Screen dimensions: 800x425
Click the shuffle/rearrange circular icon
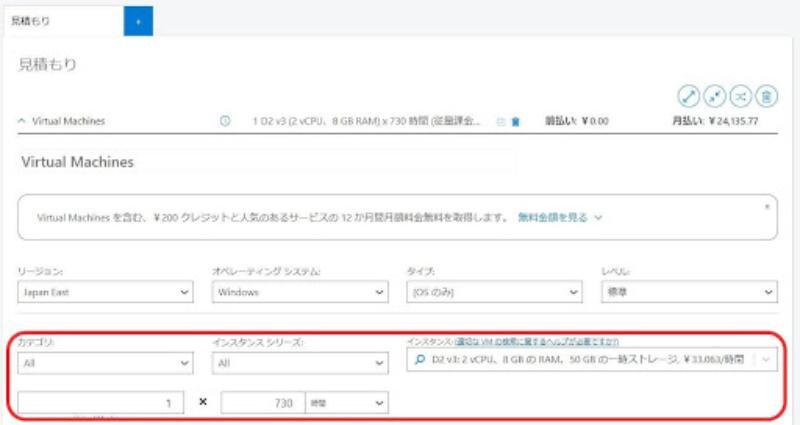coord(740,96)
